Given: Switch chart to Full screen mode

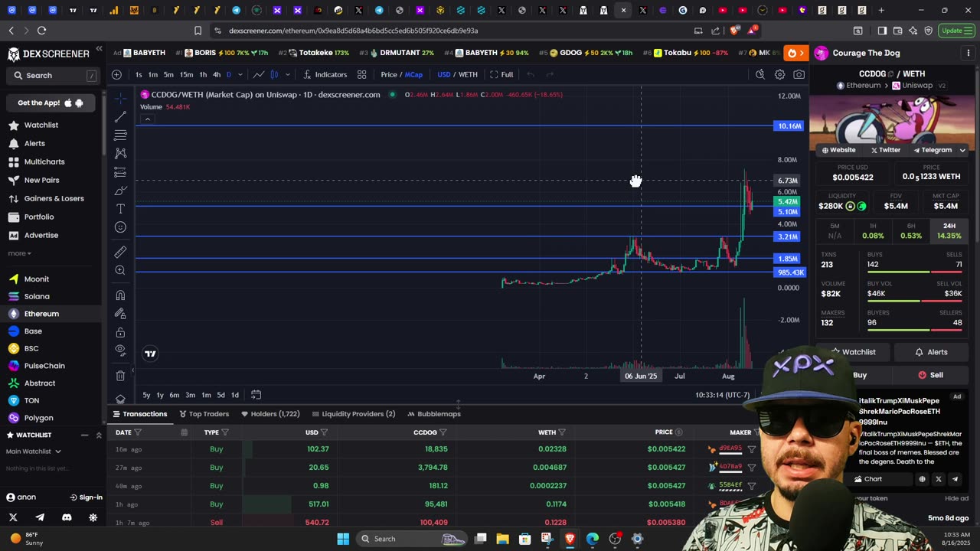Looking at the screenshot, I should click(501, 74).
